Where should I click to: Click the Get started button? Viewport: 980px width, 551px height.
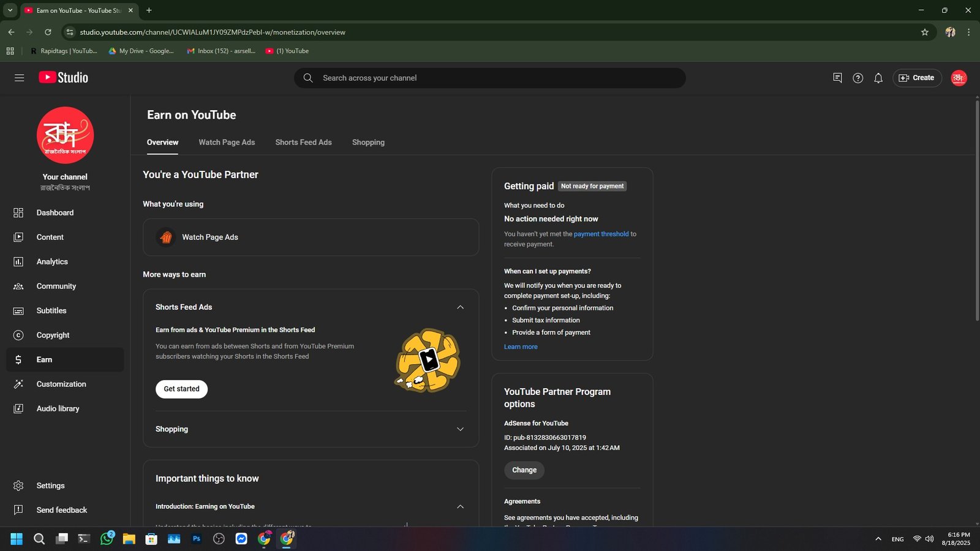pyautogui.click(x=181, y=389)
